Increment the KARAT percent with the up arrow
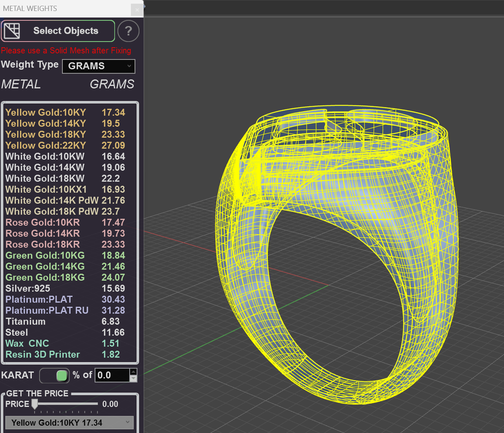 click(x=133, y=371)
